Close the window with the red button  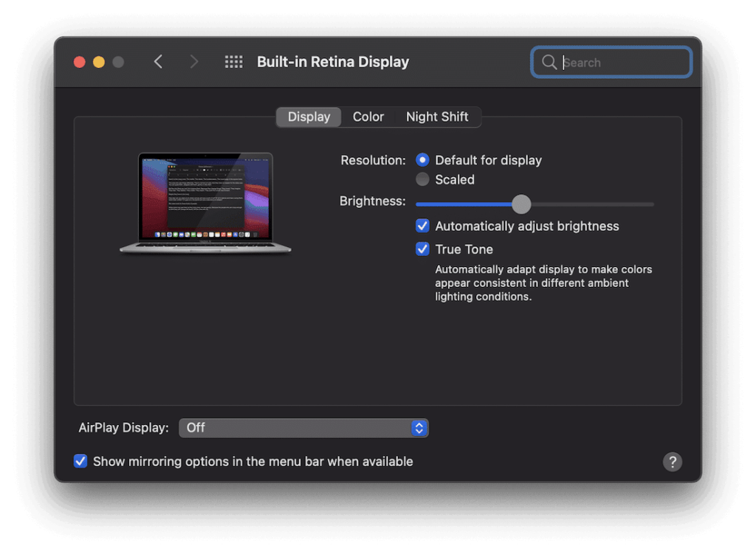[x=80, y=62]
